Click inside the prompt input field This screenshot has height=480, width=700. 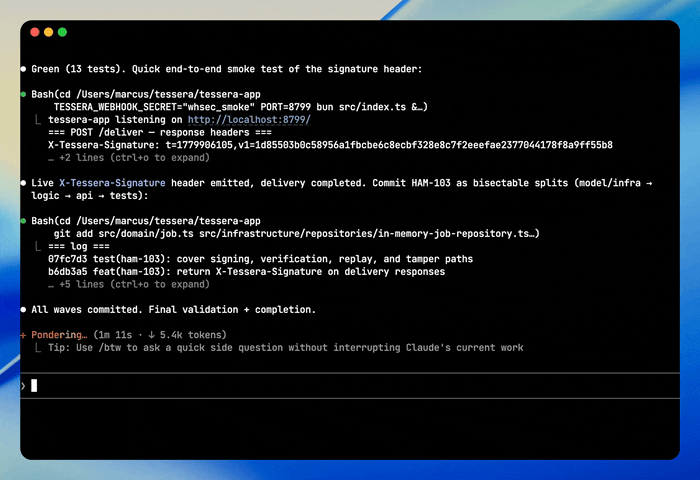point(350,386)
